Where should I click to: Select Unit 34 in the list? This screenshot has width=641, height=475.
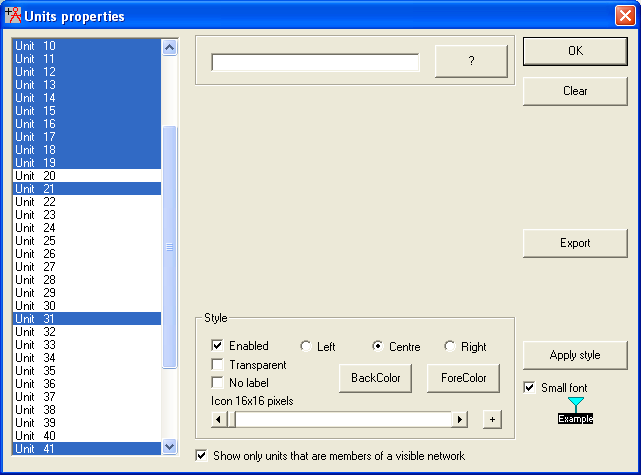pos(87,358)
